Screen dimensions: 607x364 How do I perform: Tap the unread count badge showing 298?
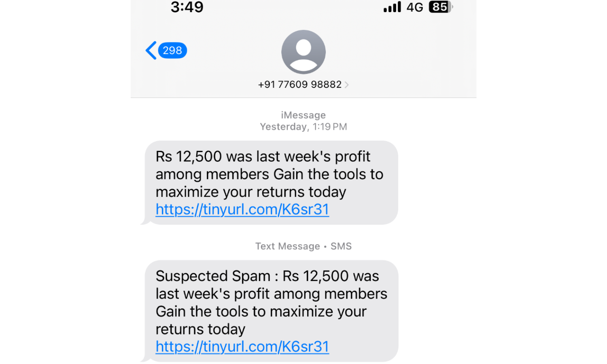172,50
